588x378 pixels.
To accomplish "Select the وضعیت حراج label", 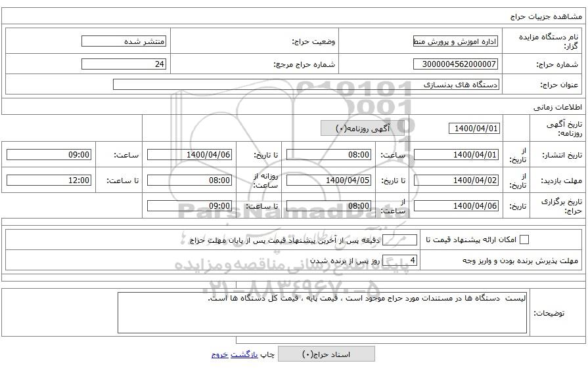I will pyautogui.click(x=313, y=41).
